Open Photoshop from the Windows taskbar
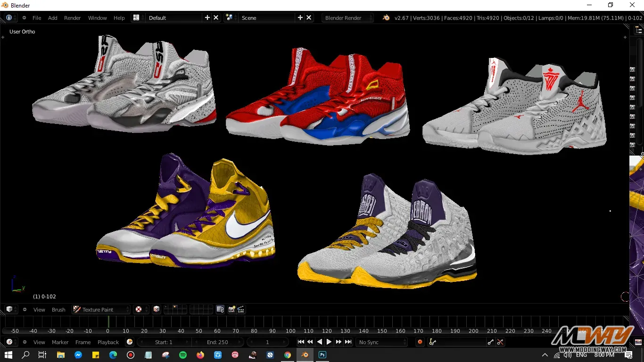The image size is (644, 362). coord(322,355)
